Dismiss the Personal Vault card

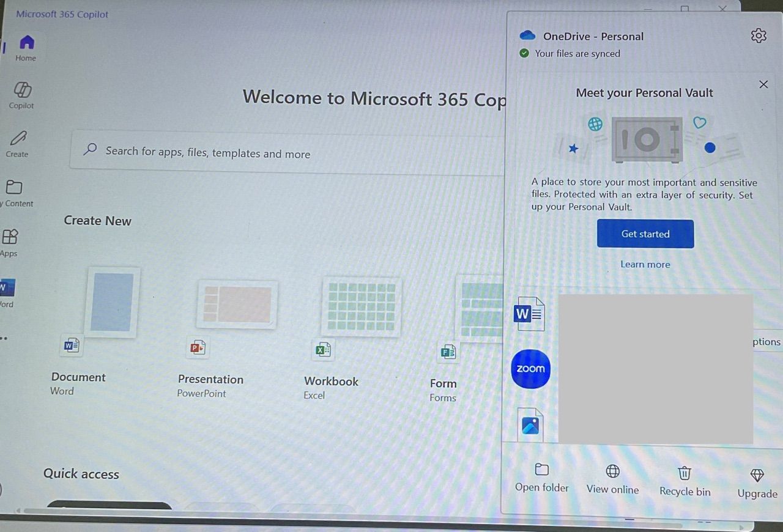click(763, 84)
